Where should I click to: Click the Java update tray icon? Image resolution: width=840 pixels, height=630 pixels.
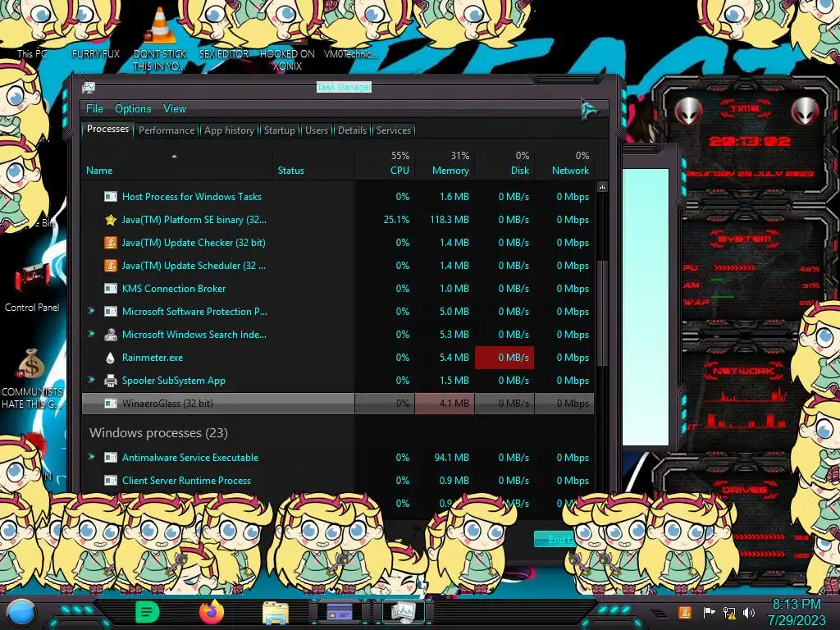684,612
